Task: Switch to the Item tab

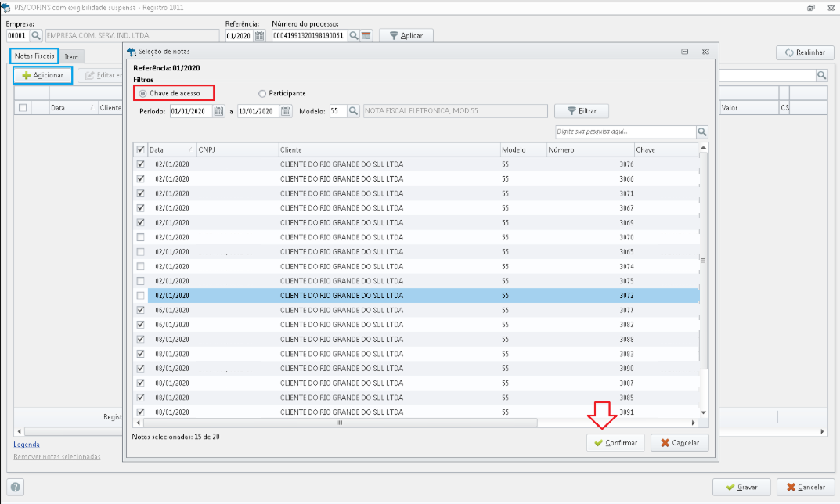Action: 71,57
